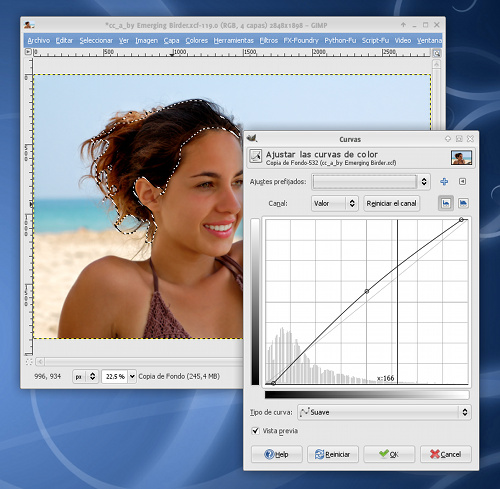Click the Help button
The image size is (500, 489).
[276, 454]
